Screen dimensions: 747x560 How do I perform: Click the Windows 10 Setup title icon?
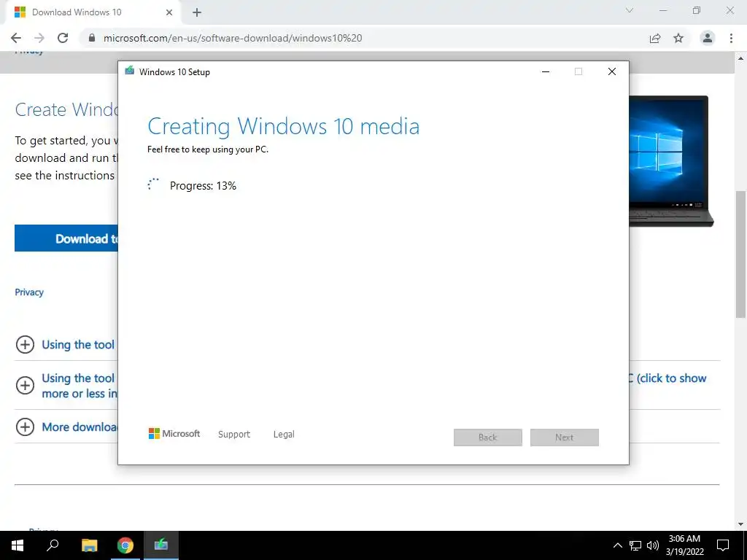(130, 71)
